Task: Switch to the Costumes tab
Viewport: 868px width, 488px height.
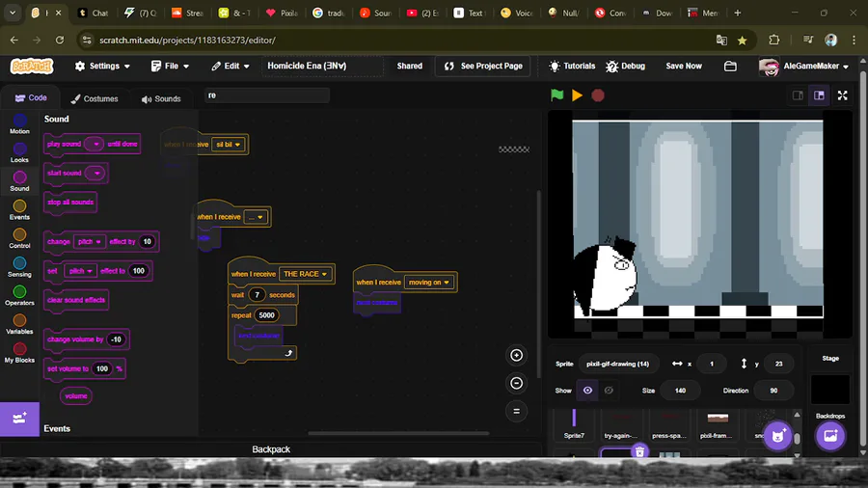Action: coord(95,98)
